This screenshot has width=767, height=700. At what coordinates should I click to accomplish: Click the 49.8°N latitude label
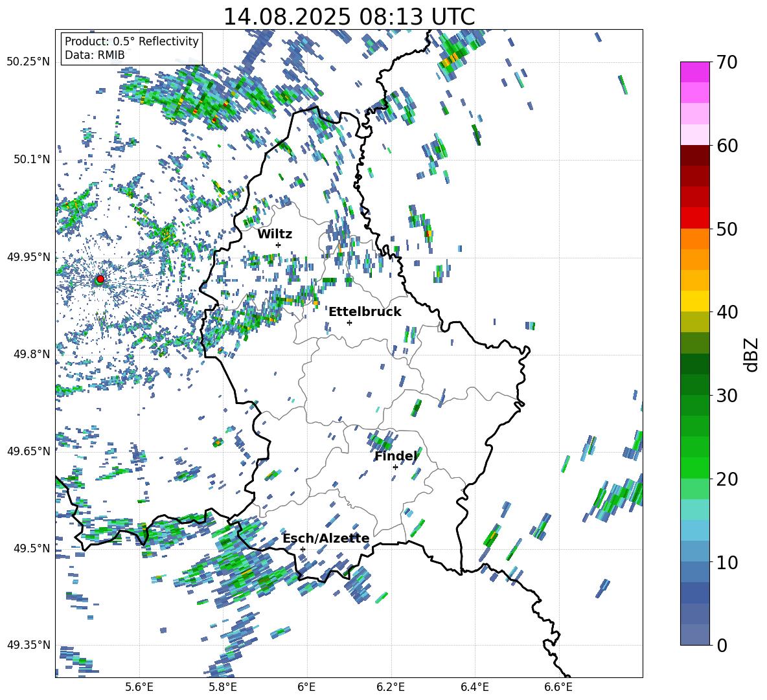coord(32,354)
